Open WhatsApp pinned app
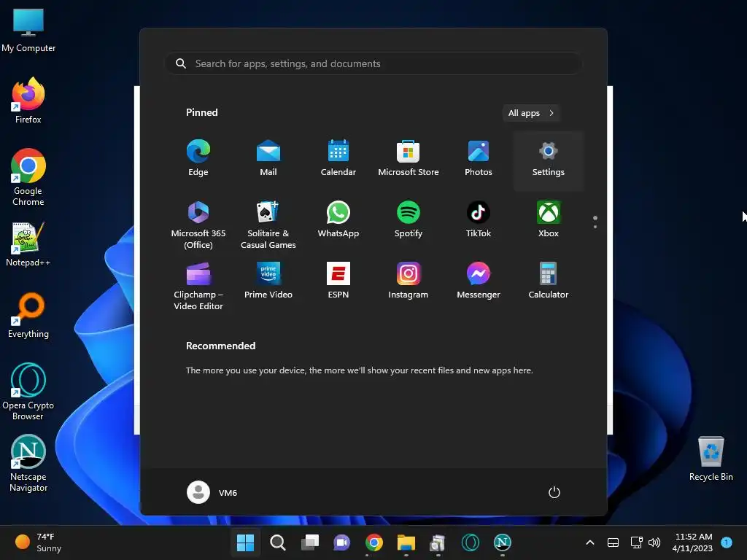 pyautogui.click(x=338, y=220)
